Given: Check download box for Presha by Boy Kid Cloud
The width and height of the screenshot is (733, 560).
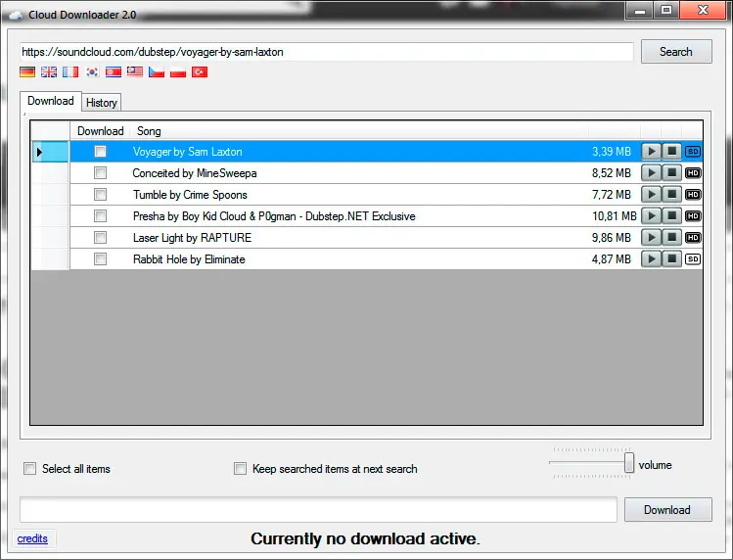Looking at the screenshot, I should tap(100, 215).
